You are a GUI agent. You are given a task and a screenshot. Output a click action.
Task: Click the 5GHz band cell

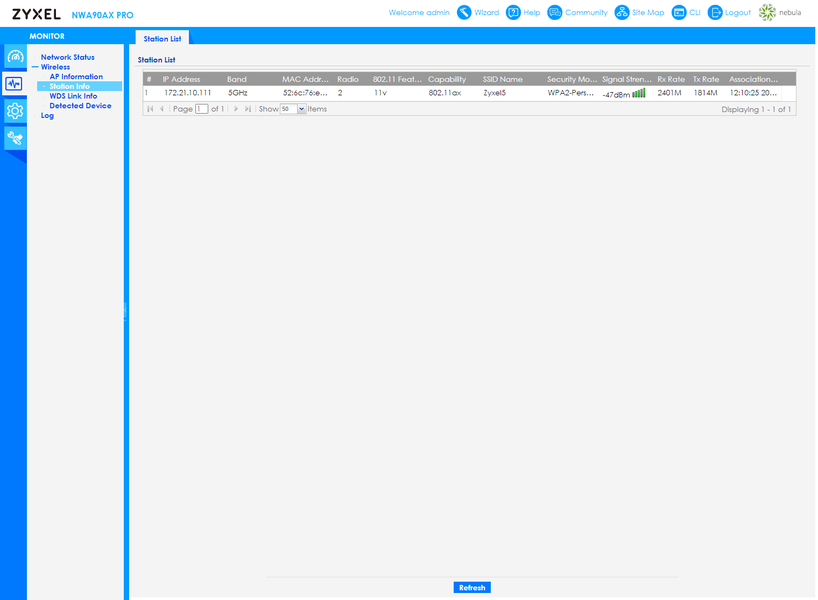237,93
